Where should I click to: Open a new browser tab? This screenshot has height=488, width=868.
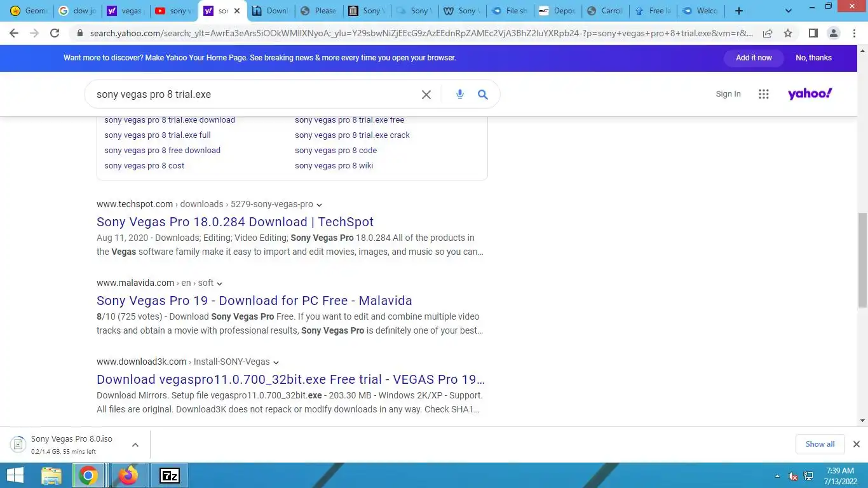tap(738, 11)
